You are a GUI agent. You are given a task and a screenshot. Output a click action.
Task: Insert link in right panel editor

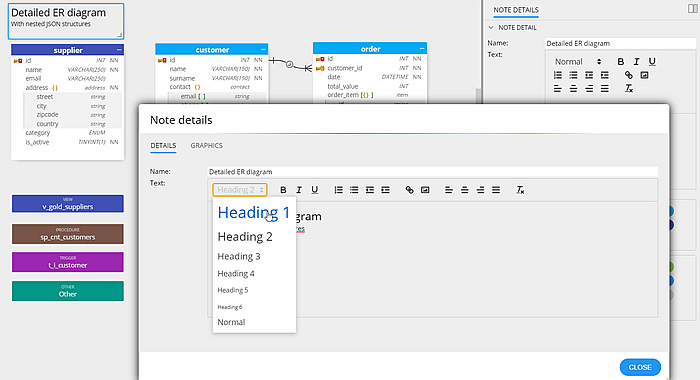[x=629, y=75]
